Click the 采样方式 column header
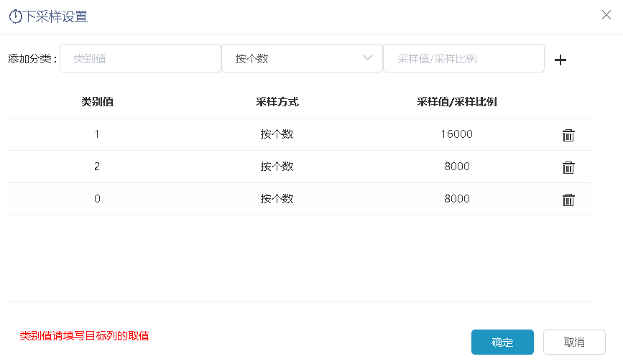This screenshot has width=623, height=364. pos(277,102)
